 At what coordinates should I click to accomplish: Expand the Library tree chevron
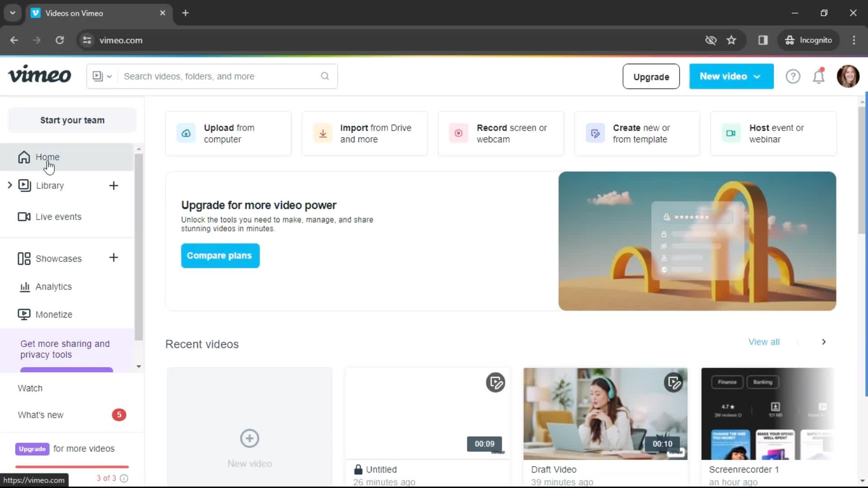pyautogui.click(x=9, y=185)
